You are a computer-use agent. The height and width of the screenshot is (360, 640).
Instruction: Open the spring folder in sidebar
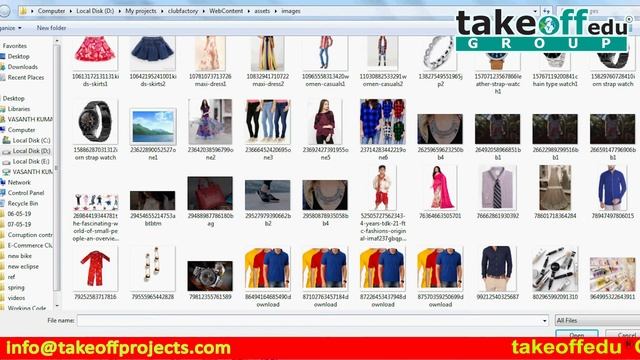pos(16,287)
